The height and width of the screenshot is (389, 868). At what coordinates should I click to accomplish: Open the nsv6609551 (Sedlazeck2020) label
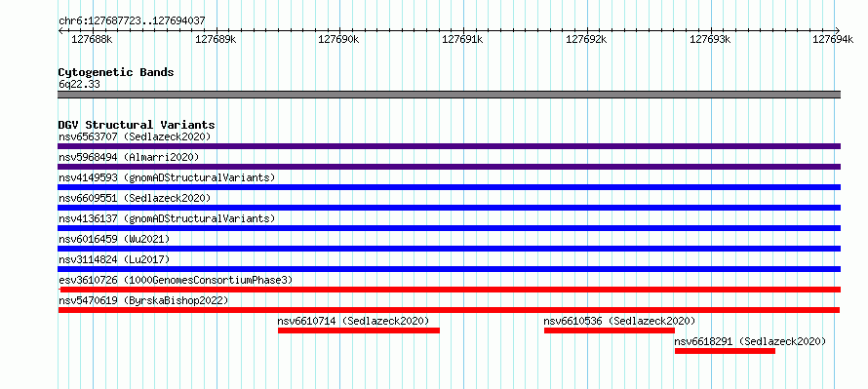pos(135,198)
